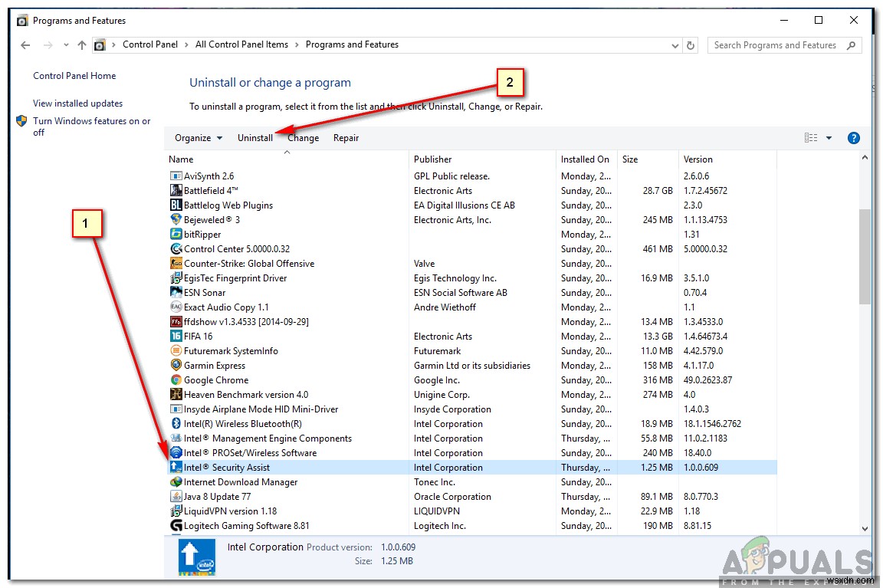Viewport: 883px width, 588px height.
Task: Click the Counter-Strike: Global Offensive icon
Action: 176,263
